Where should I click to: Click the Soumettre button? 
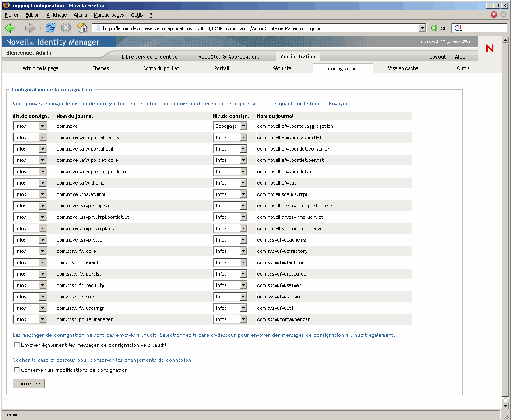28,384
